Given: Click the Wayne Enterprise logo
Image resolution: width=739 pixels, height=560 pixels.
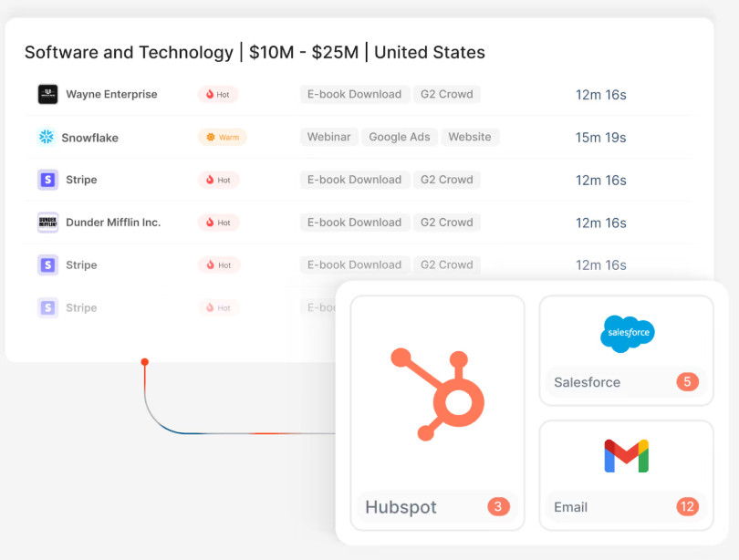Looking at the screenshot, I should click(47, 94).
